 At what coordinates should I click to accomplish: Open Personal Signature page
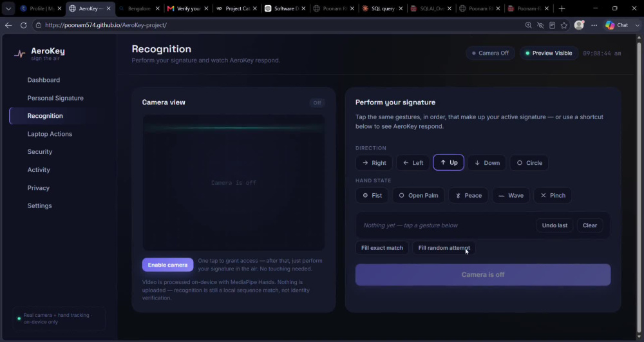(x=55, y=98)
